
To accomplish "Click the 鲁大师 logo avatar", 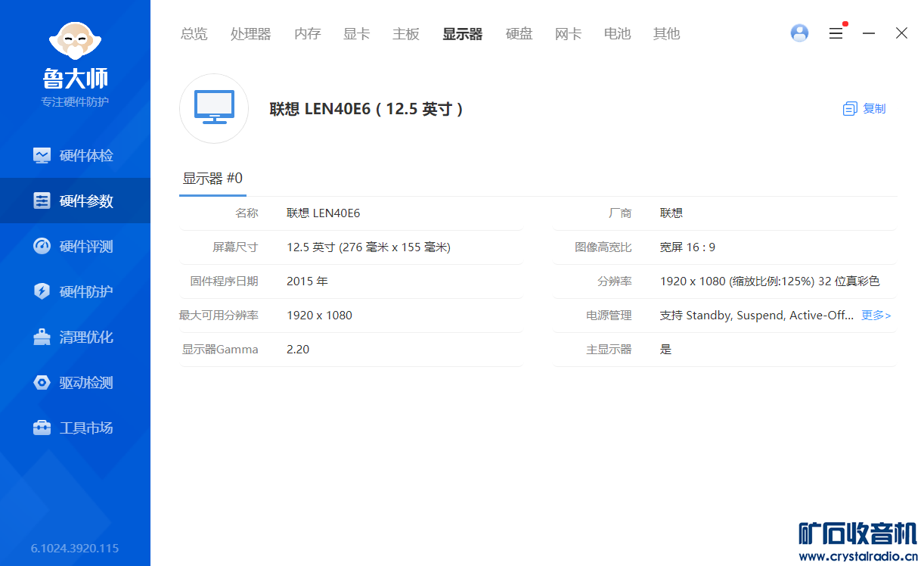I will [75, 40].
